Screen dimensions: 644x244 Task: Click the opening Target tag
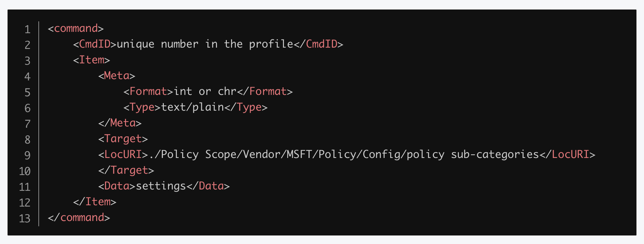[123, 139]
